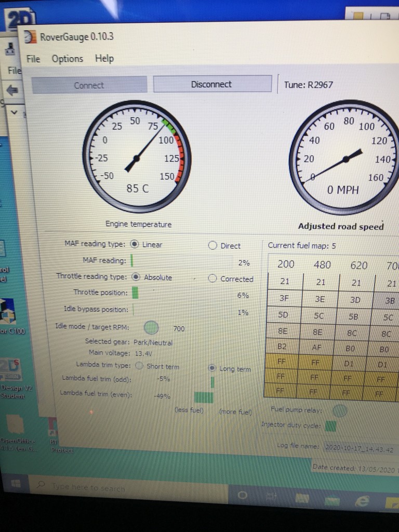
Task: Click the greyed Connect button
Action: coord(89,85)
